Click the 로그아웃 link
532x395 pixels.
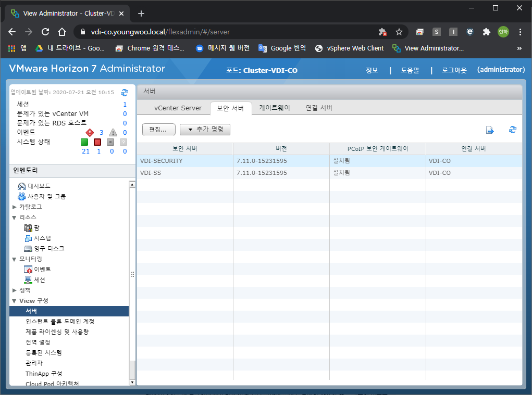click(454, 70)
